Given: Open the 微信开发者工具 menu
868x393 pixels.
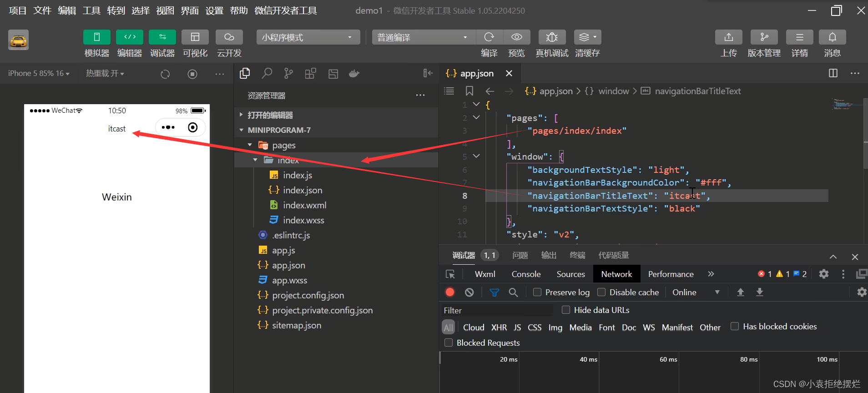Looking at the screenshot, I should pyautogui.click(x=286, y=10).
